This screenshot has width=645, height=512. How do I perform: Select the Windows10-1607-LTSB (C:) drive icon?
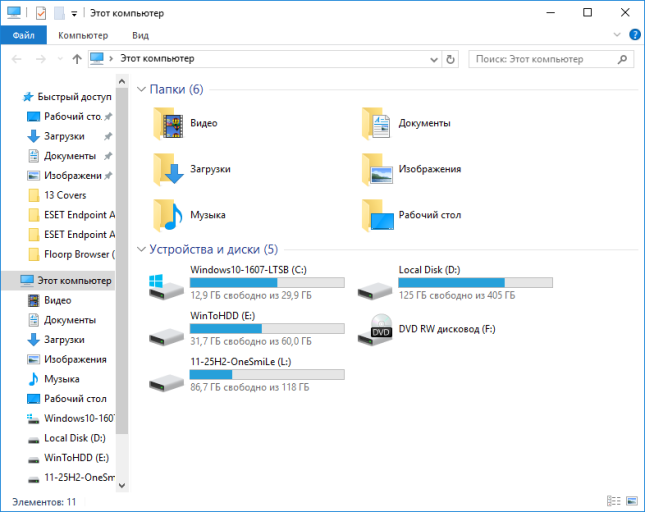(x=166, y=287)
